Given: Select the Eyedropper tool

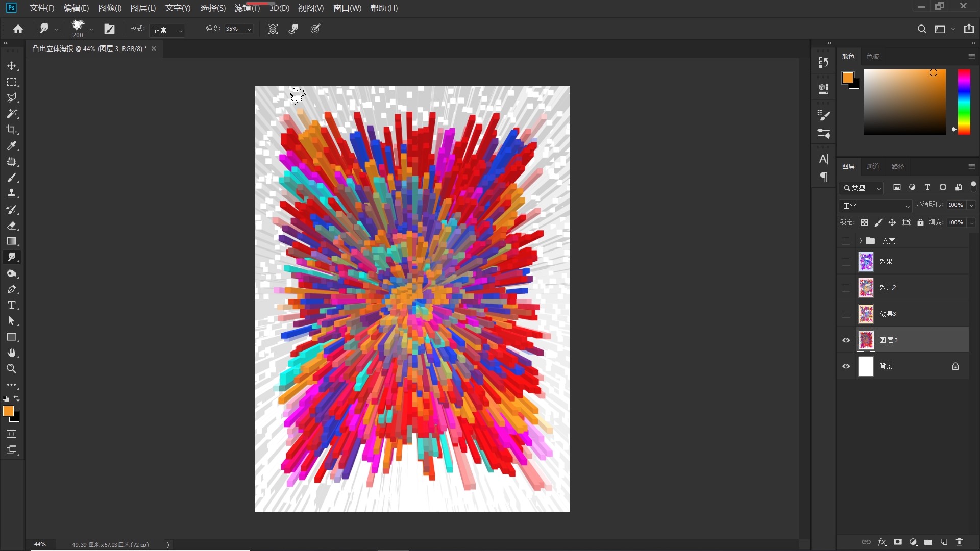Looking at the screenshot, I should (11, 146).
